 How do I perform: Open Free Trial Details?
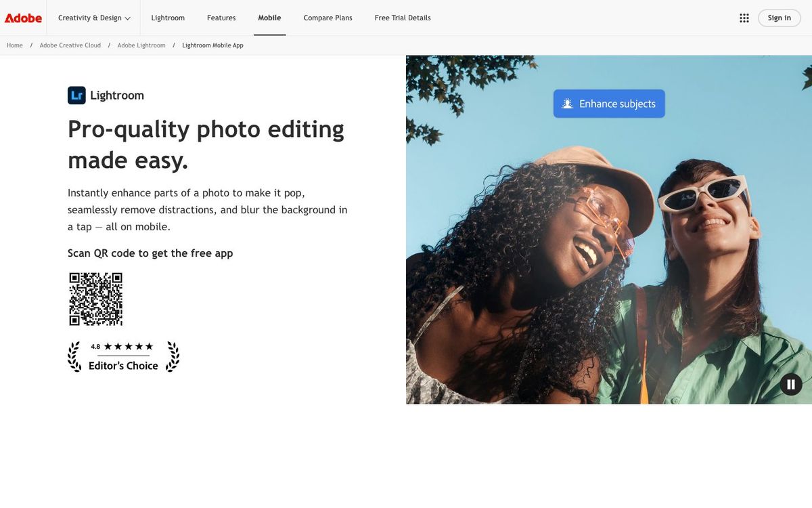tap(403, 18)
